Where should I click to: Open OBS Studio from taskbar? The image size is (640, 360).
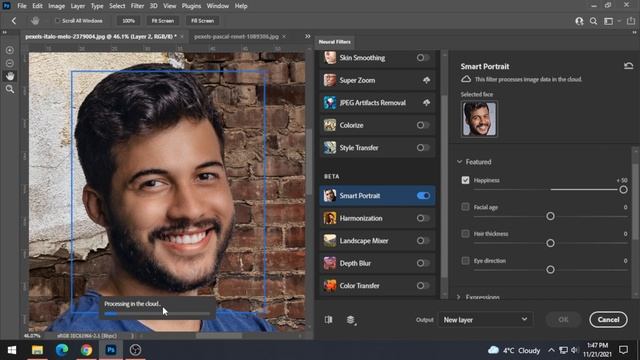[135, 350]
